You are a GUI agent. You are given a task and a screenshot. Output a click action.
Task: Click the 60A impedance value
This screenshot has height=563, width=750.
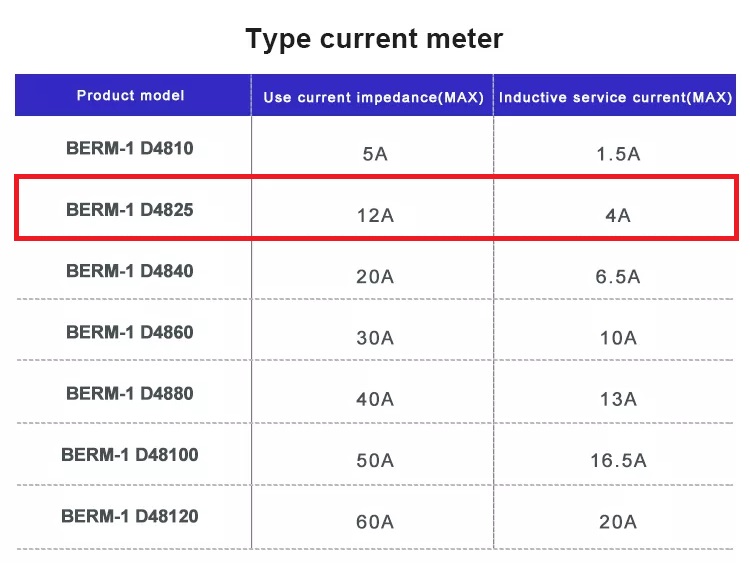coord(375,521)
